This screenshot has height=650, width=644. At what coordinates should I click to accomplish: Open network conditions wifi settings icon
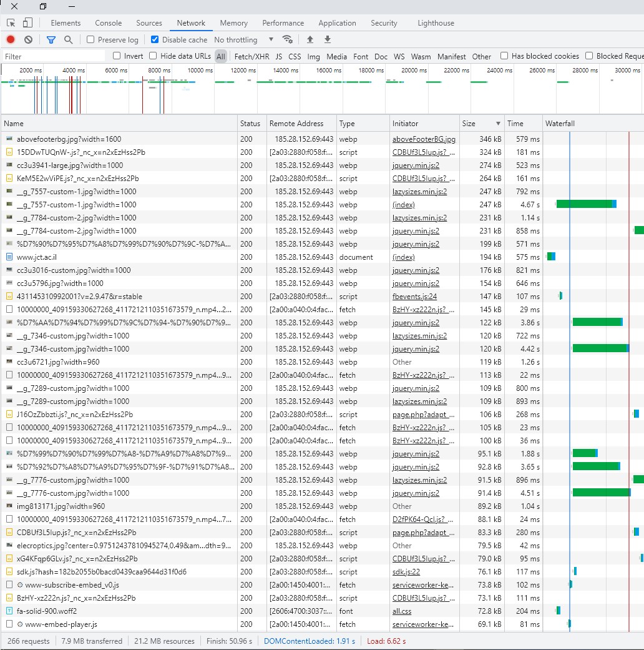point(287,39)
